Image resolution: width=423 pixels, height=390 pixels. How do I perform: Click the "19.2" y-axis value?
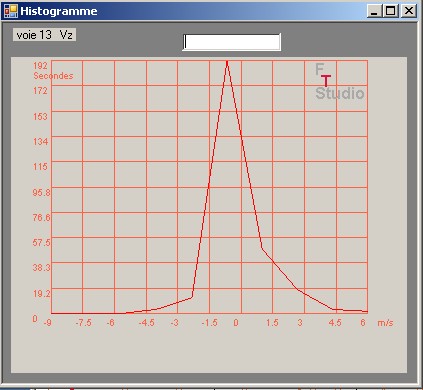(x=41, y=293)
